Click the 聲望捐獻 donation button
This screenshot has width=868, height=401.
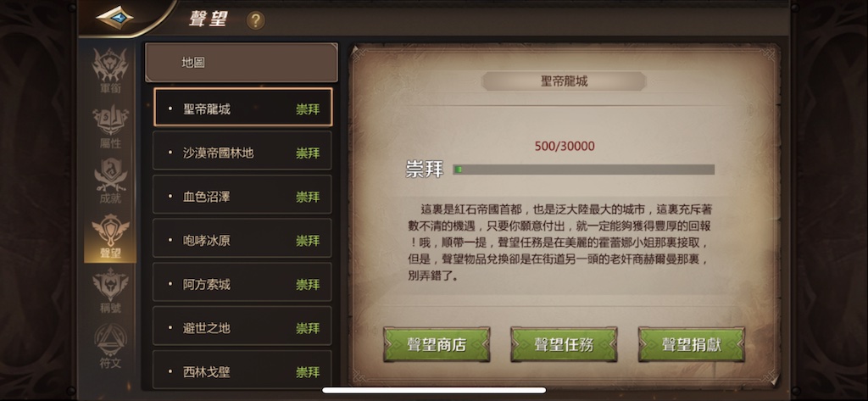(x=692, y=344)
